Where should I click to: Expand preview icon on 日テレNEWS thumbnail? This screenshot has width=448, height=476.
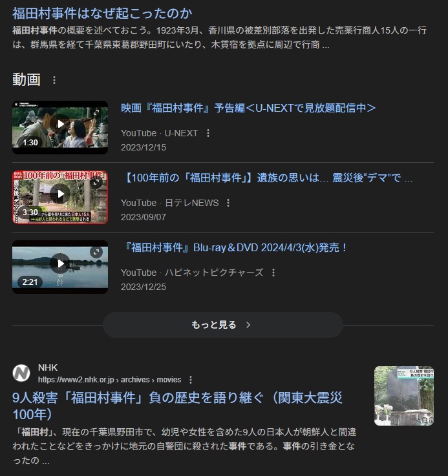point(96,183)
